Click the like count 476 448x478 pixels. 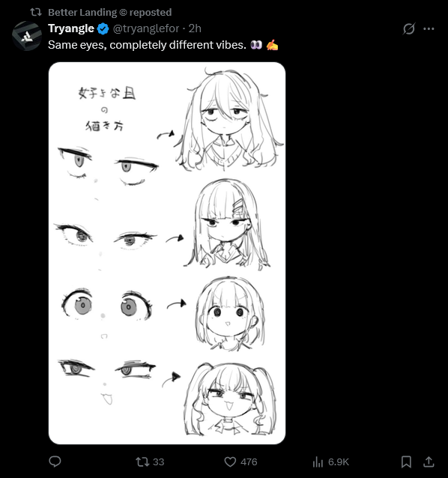249,462
